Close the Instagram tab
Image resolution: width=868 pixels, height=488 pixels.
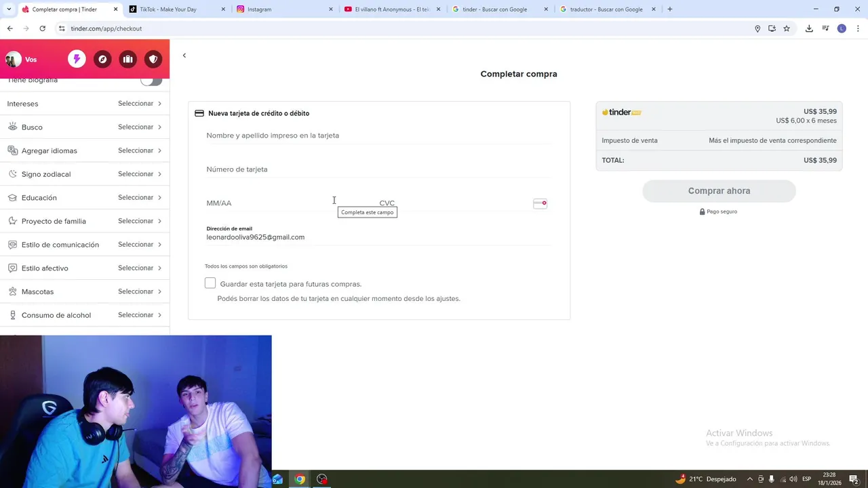pos(331,9)
